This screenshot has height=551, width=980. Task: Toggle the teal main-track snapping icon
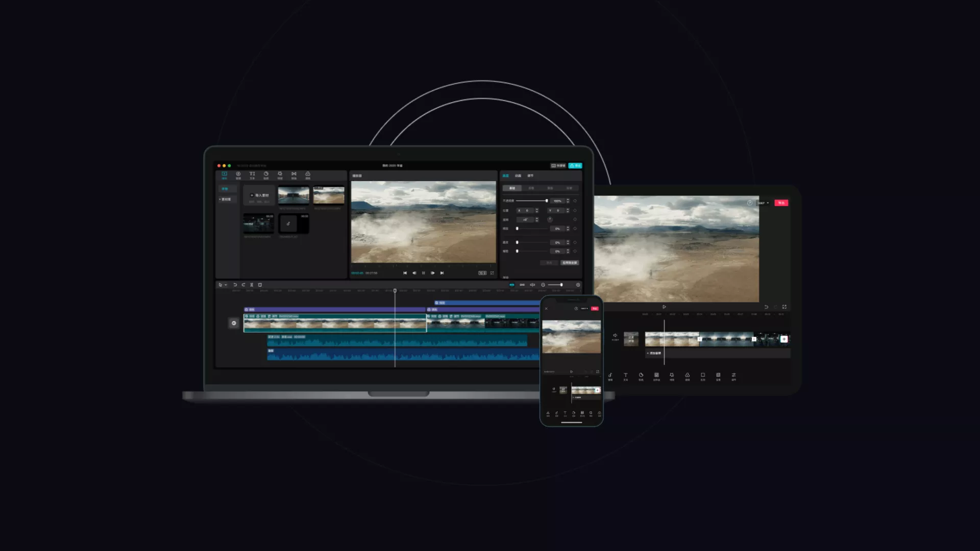coord(511,285)
